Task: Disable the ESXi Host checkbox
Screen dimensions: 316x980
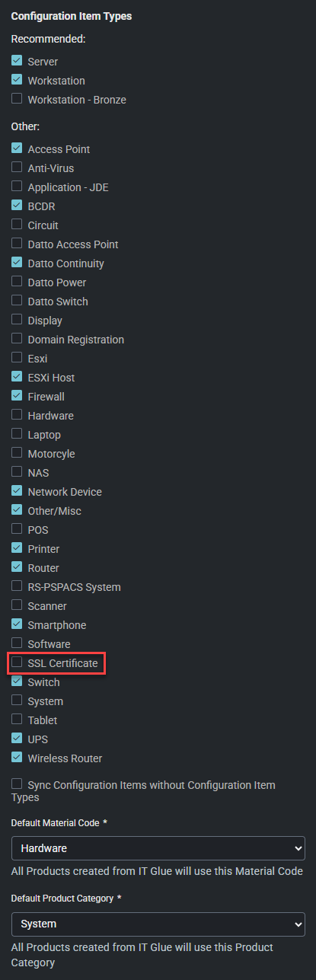Action: tap(17, 377)
